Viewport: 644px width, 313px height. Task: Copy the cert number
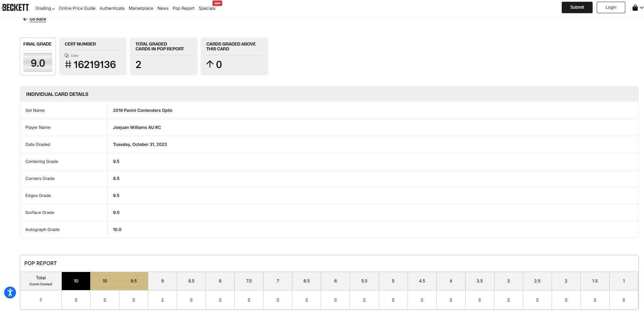coord(72,56)
